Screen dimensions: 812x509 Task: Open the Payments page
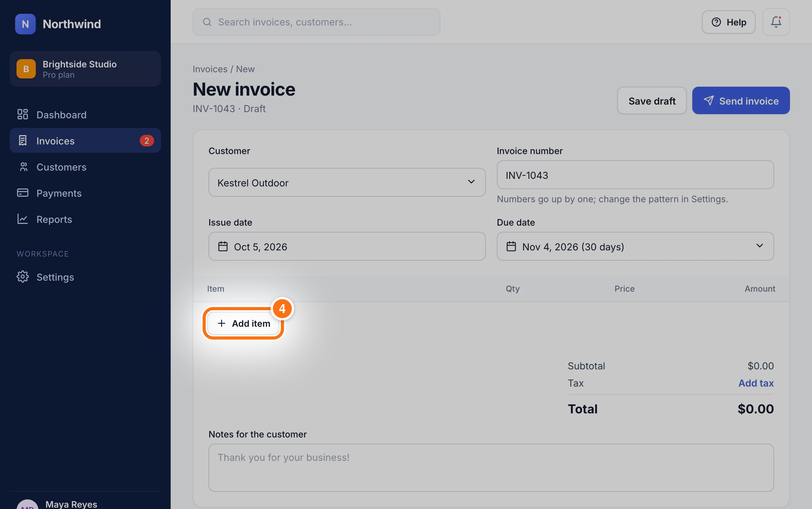[x=85, y=193]
